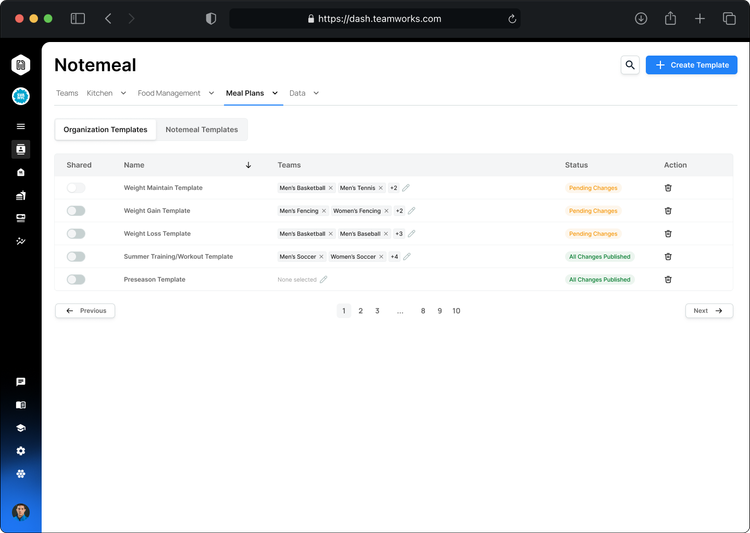
Task: Open the organization badge in sidebar
Action: (21, 96)
